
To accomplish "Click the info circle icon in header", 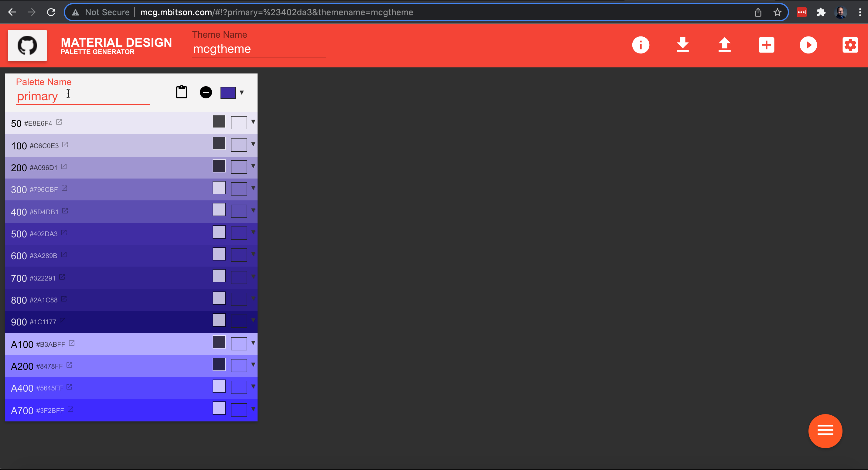I will [x=641, y=45].
